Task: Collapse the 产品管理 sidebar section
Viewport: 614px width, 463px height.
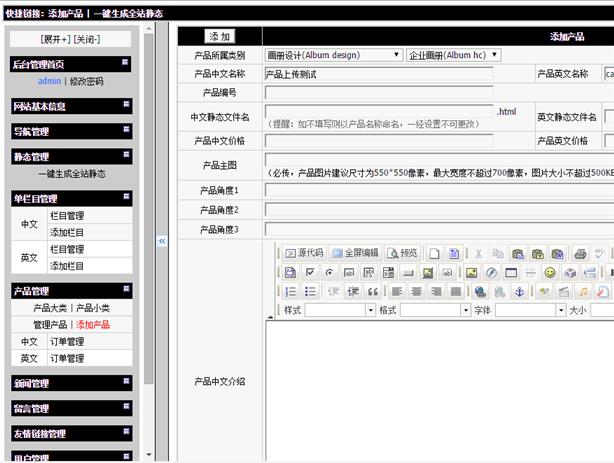Action: [126, 290]
